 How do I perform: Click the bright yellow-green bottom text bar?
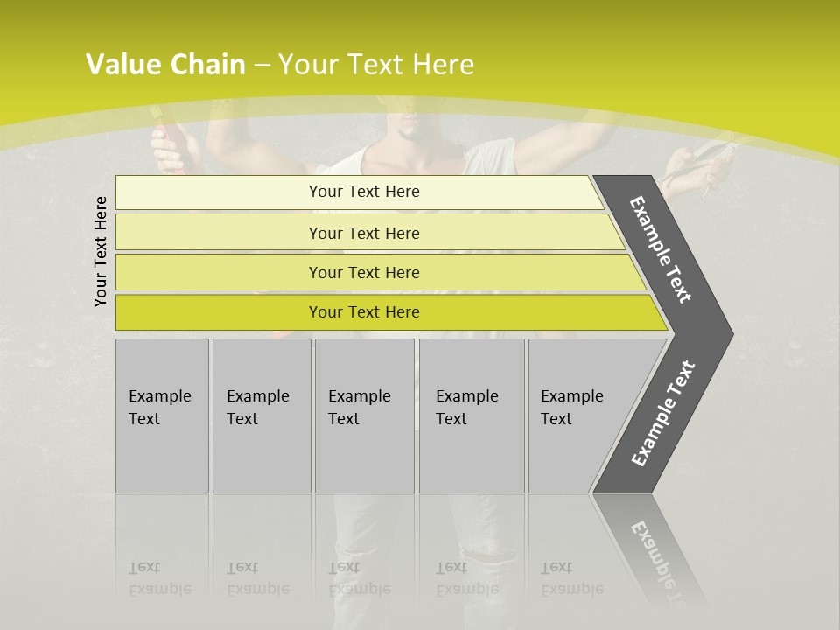391,312
